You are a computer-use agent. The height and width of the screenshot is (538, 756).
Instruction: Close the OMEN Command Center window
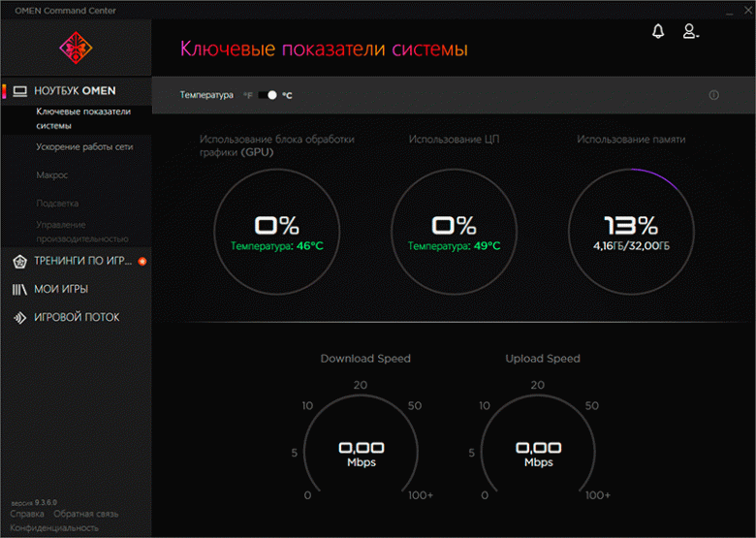tap(748, 10)
